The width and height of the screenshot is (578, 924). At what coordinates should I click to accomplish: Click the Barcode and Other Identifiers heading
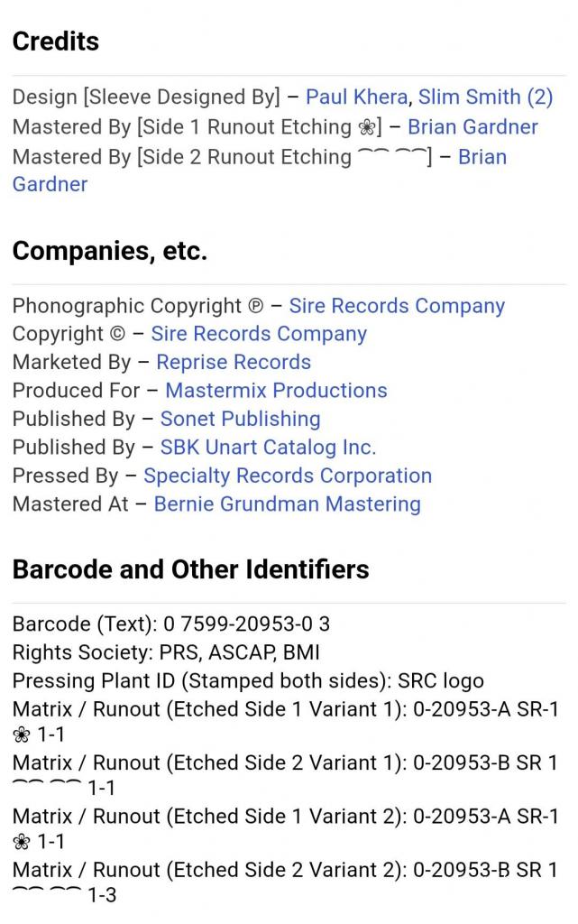190,569
